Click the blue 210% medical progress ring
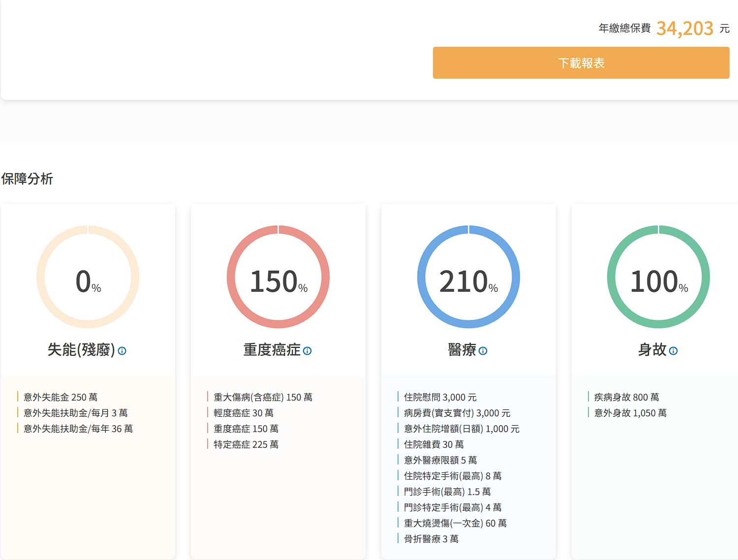Image resolution: width=738 pixels, height=560 pixels. (x=468, y=277)
